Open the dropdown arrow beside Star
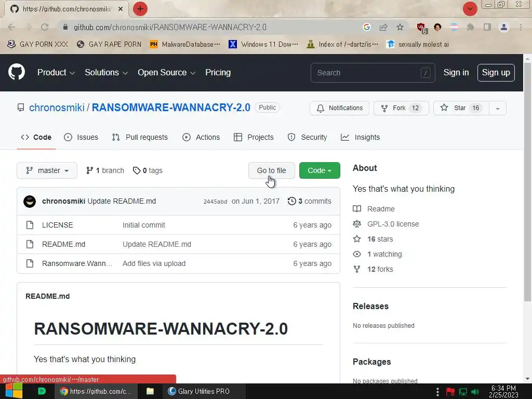Viewport: 532px width, 399px height. coord(498,108)
